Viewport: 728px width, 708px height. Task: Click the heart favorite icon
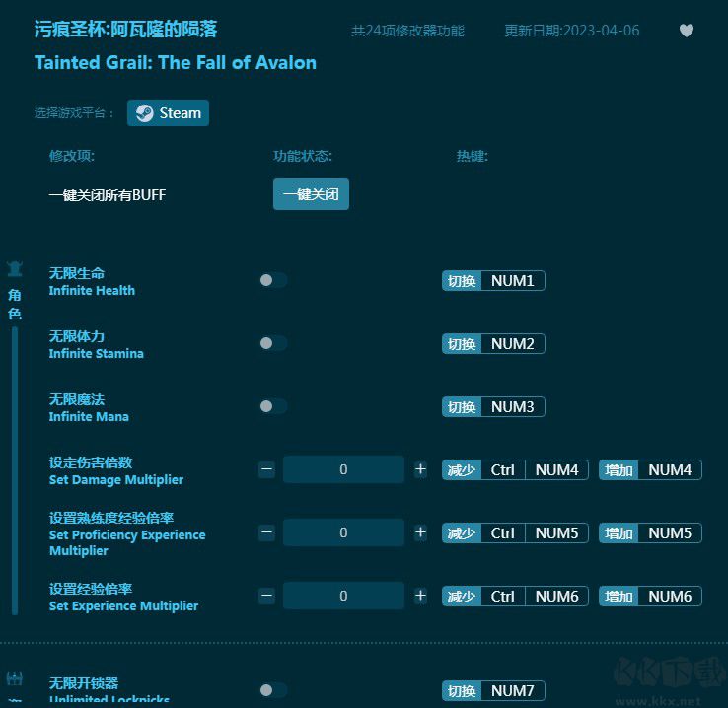coord(687,31)
